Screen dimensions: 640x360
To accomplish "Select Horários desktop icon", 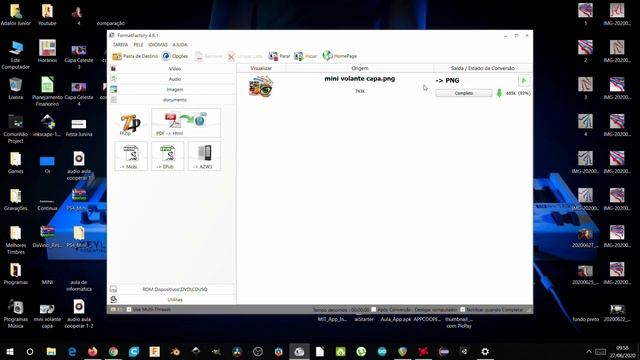I will tap(47, 51).
